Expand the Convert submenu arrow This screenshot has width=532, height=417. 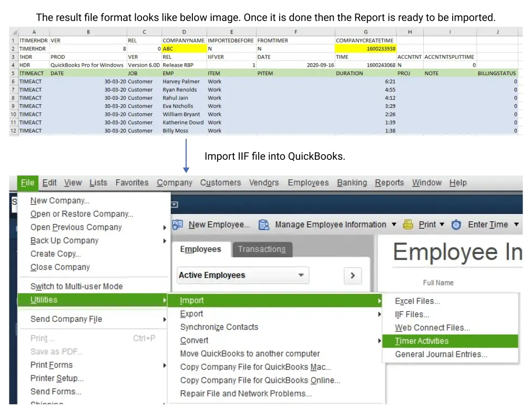380,341
